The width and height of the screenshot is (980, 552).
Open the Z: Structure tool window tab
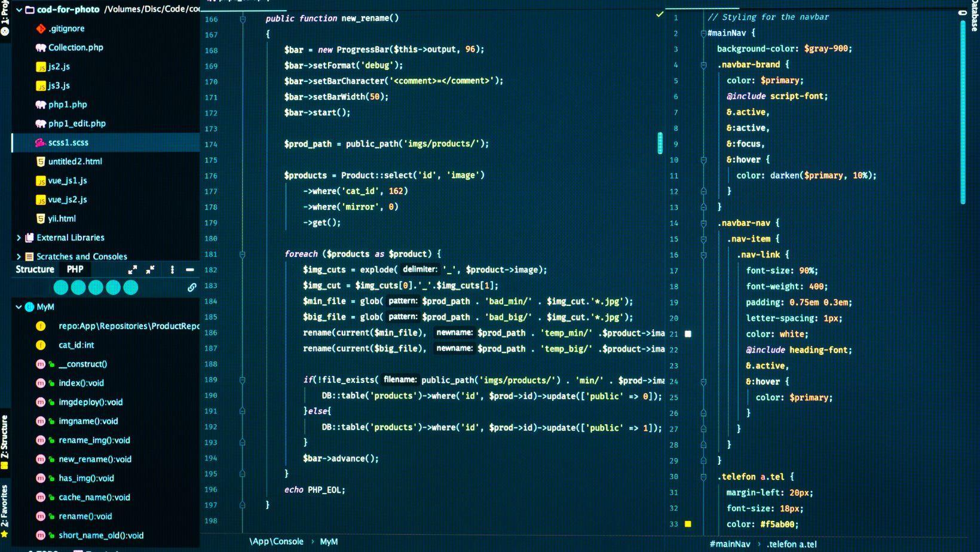[5, 442]
